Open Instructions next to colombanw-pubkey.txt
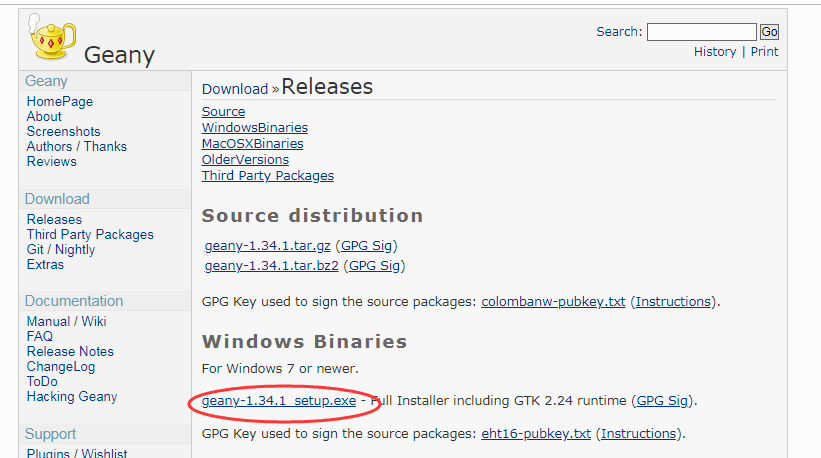 673,301
